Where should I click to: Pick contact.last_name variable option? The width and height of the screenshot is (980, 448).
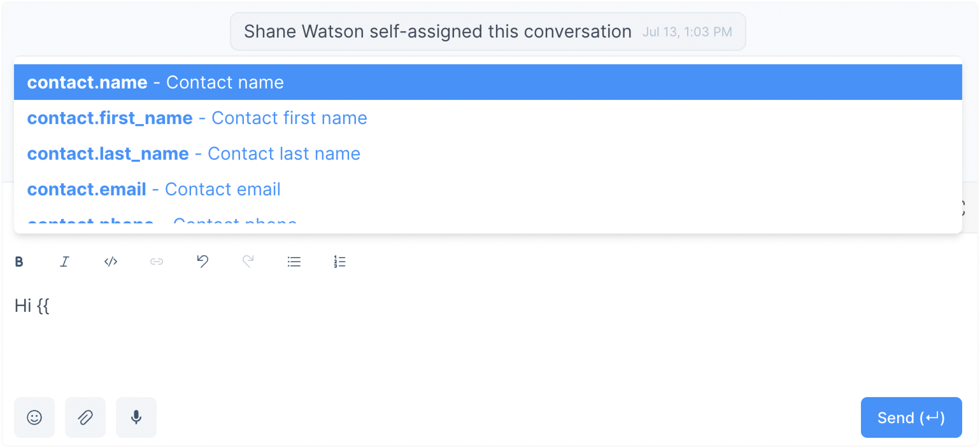(488, 154)
